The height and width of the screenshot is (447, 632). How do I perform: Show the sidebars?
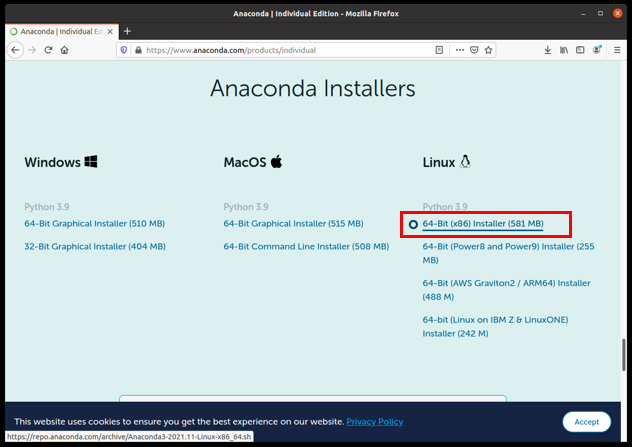pyautogui.click(x=580, y=50)
